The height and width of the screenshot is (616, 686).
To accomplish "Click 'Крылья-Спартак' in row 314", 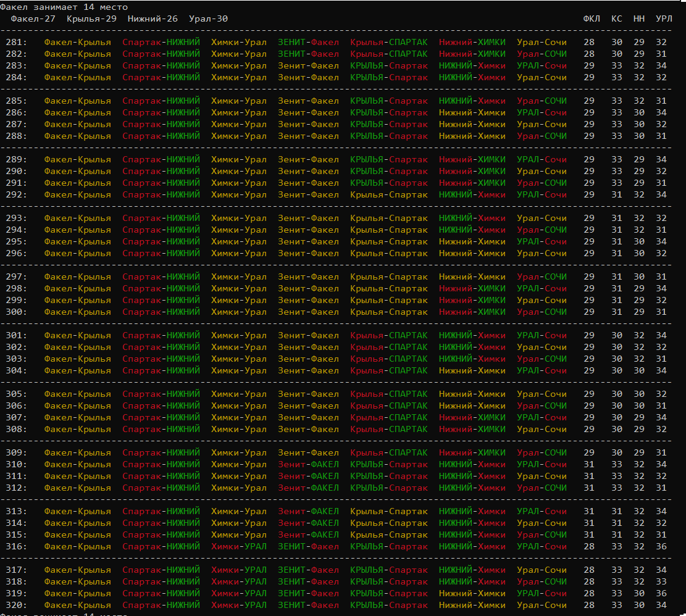I will pos(389,523).
